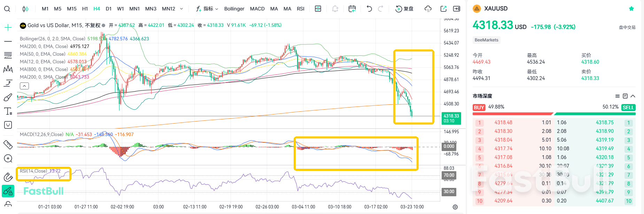
Task: Select MA(50, 0, EMA, Close) legend
Action: 42,54
